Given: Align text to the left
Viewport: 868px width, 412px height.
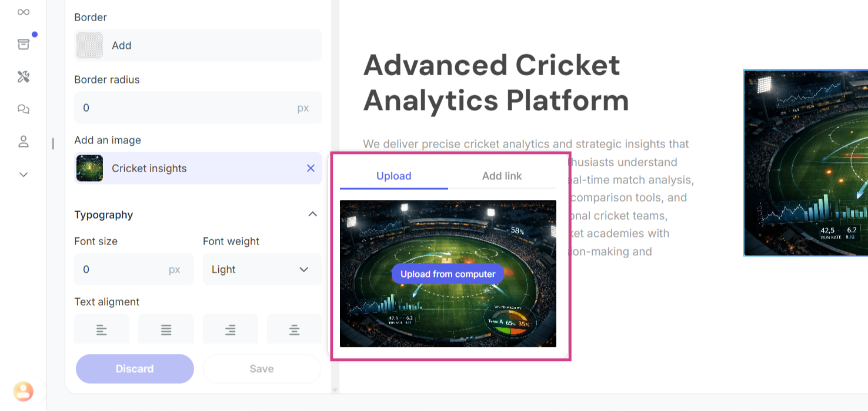Looking at the screenshot, I should [x=102, y=330].
